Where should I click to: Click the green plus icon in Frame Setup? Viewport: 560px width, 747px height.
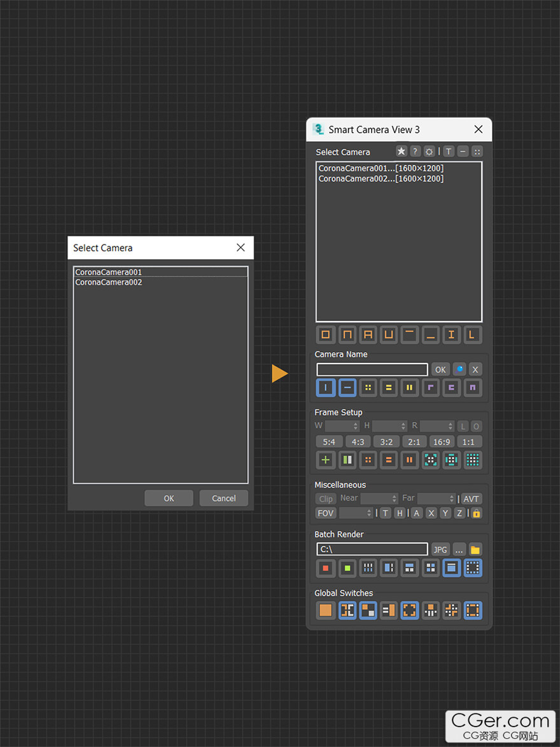click(326, 460)
